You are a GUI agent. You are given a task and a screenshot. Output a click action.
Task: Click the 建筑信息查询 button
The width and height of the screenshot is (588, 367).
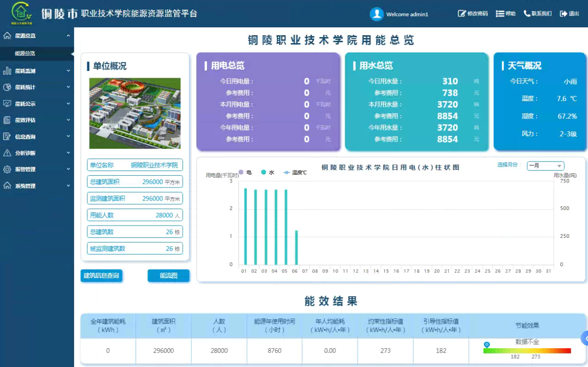click(101, 276)
